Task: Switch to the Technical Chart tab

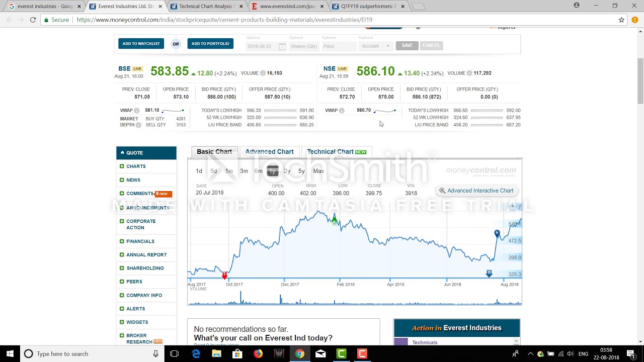Action: pos(337,151)
